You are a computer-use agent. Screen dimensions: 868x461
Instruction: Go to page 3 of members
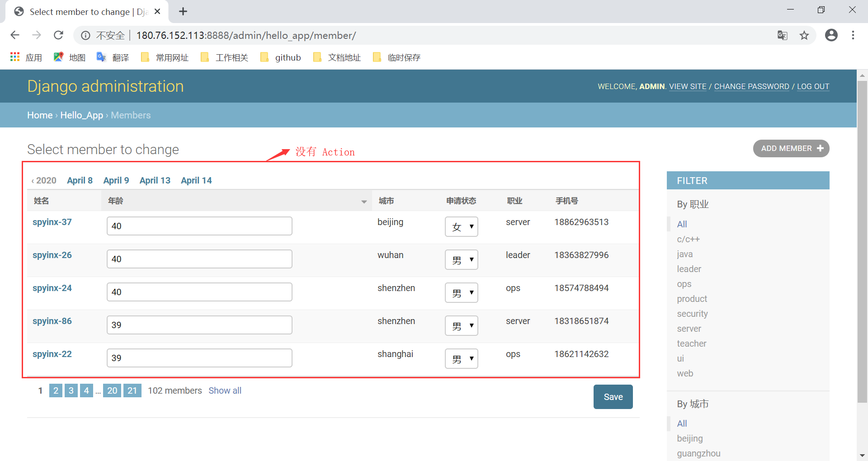(x=71, y=390)
